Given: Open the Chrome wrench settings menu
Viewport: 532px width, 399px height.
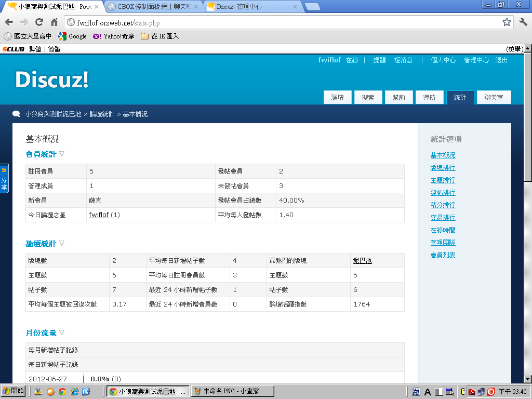Looking at the screenshot, I should pos(523,22).
